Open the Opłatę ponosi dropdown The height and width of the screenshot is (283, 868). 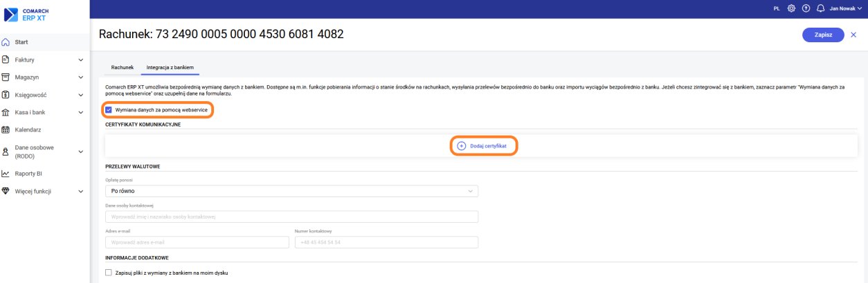point(291,191)
